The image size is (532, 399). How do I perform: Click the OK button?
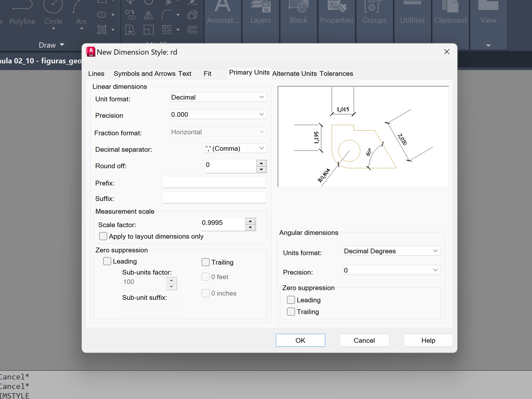300,340
